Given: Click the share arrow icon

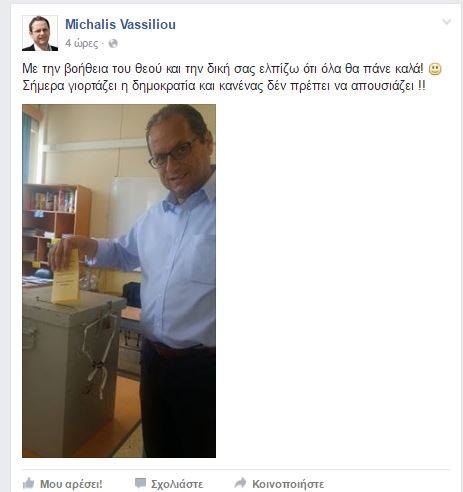Looking at the screenshot, I should tap(240, 483).
